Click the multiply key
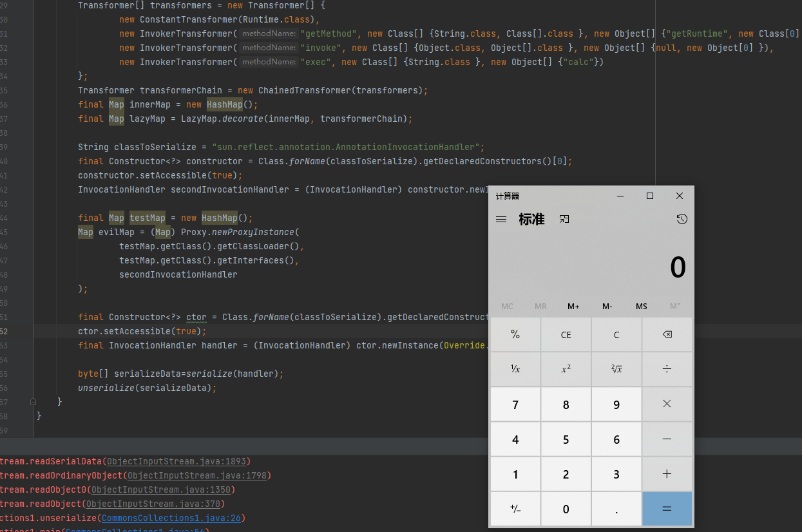The height and width of the screenshot is (532, 802). tap(667, 404)
